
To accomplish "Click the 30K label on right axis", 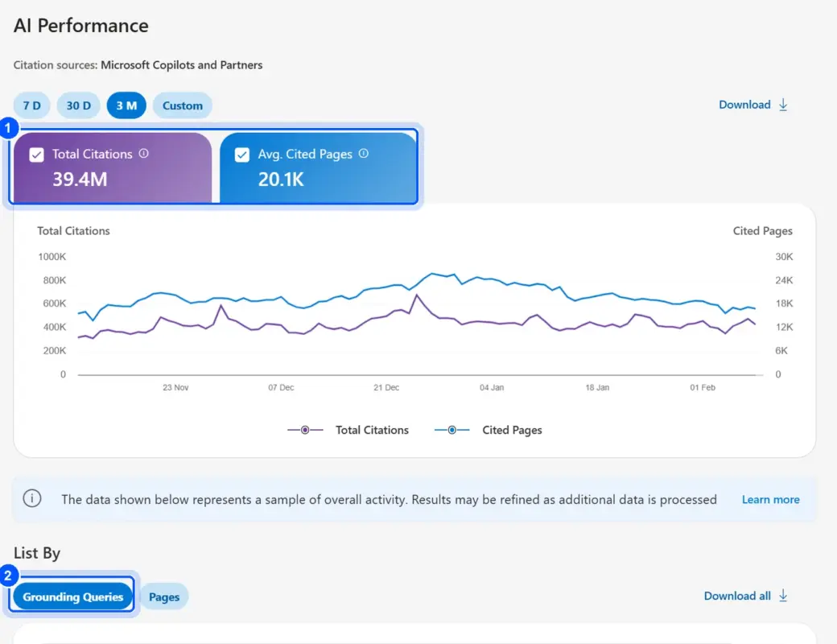I will [784, 257].
